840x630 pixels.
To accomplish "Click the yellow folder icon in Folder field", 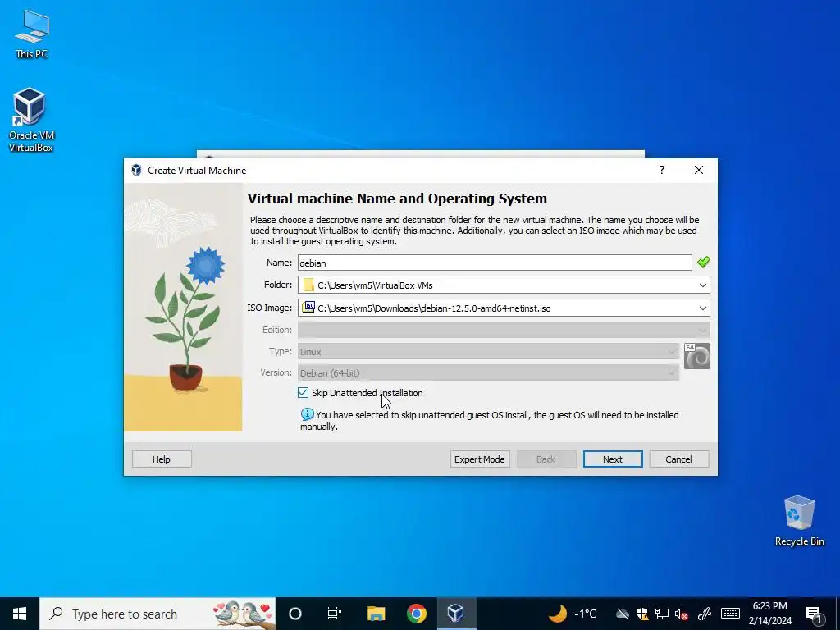I will (308, 285).
